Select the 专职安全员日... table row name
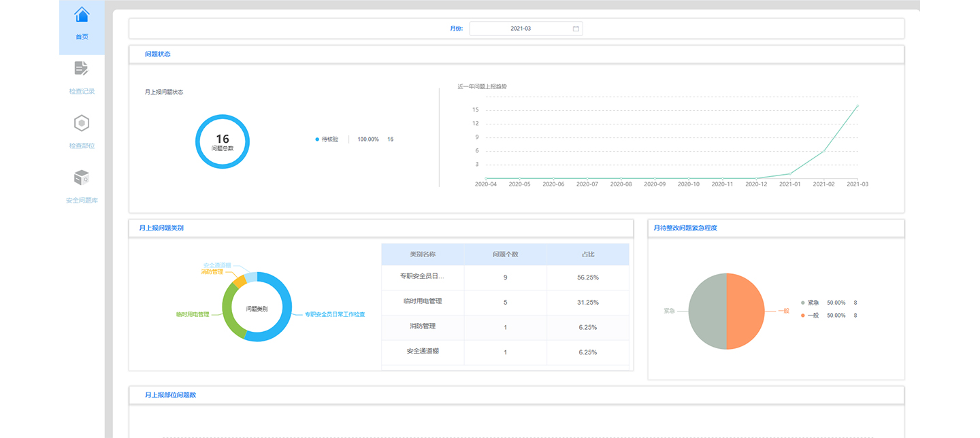Screen dimensions: 980x438 [423, 277]
